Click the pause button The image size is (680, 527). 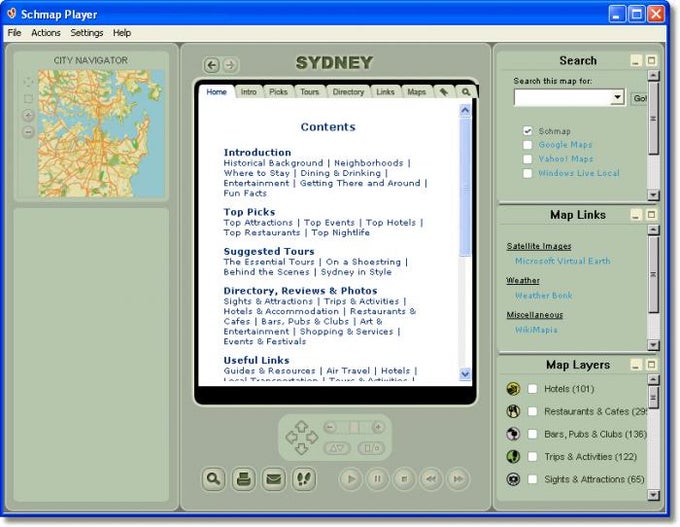click(377, 479)
